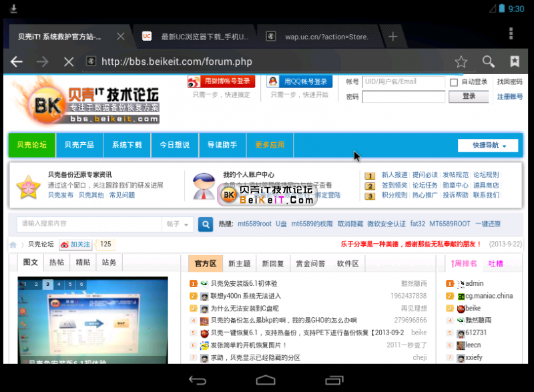Open the Android recent apps button
Screen dimensions: 534x392
tap(334, 380)
